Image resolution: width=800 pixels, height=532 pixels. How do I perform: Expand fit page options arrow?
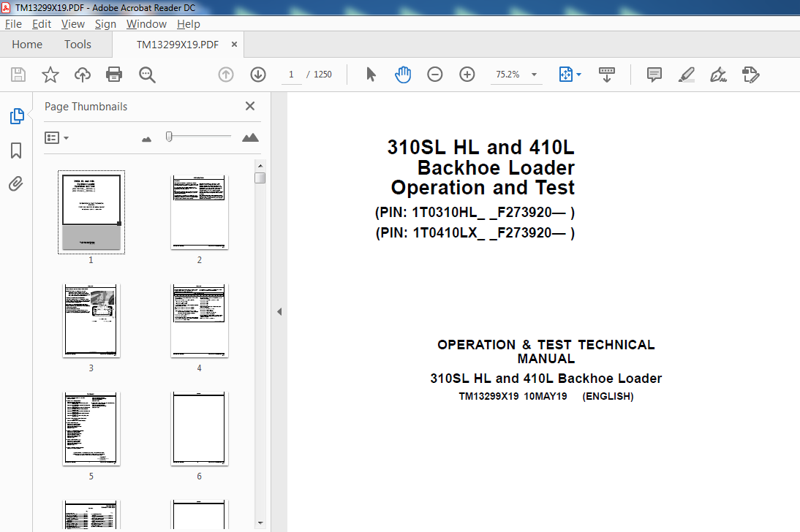(x=578, y=75)
